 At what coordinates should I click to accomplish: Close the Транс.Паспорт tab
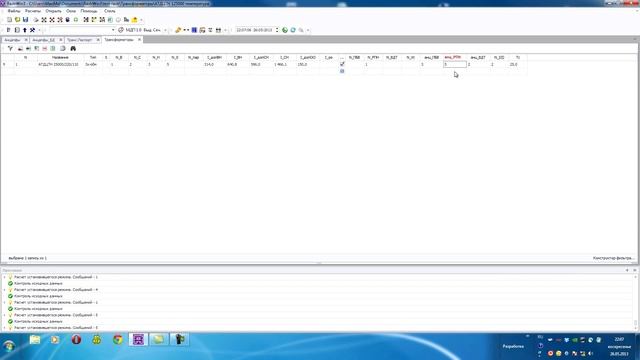98,40
